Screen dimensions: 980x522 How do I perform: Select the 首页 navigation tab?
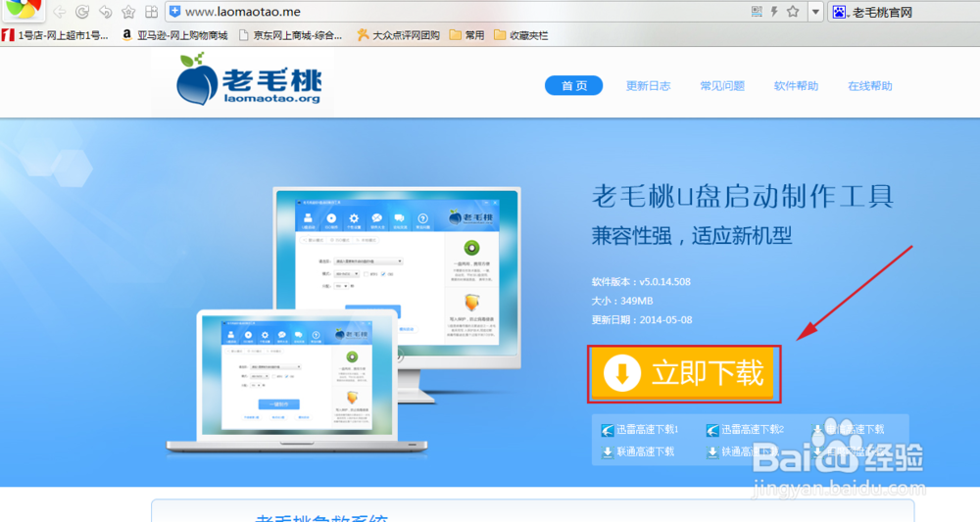pos(573,85)
